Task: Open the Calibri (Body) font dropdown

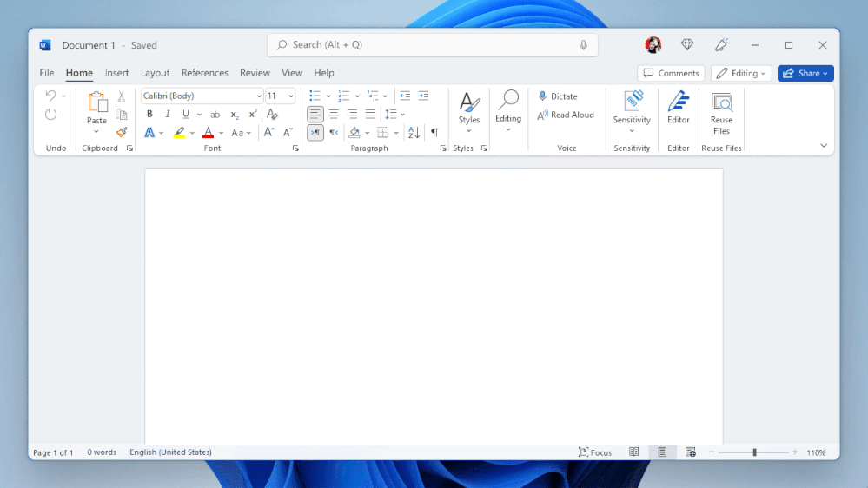Action: point(259,96)
